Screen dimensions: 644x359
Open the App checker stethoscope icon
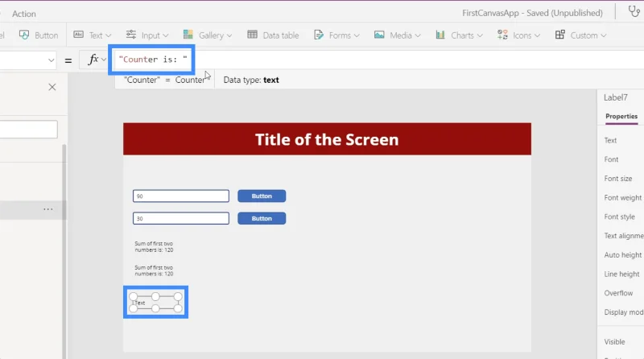(x=634, y=11)
